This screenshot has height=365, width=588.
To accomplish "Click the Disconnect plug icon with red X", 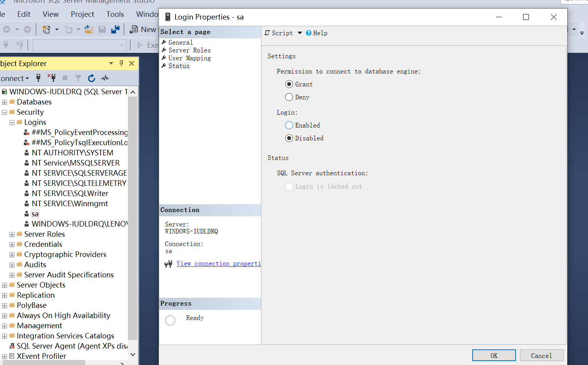I will 52,78.
